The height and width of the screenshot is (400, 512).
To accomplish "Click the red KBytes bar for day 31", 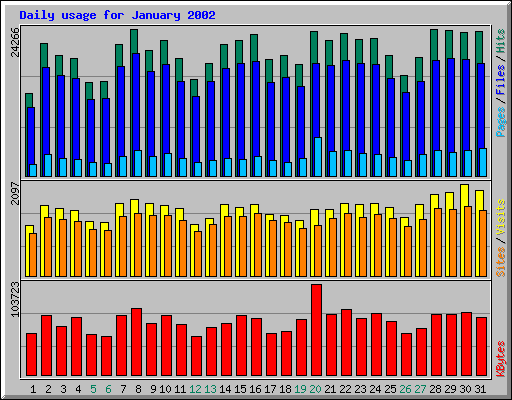I will click(x=481, y=347).
